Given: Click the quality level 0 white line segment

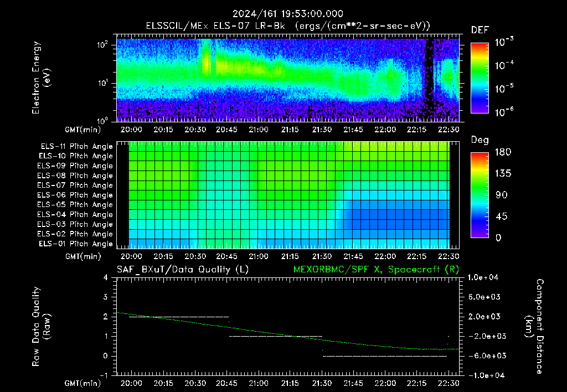Looking at the screenshot, I should (385, 356).
